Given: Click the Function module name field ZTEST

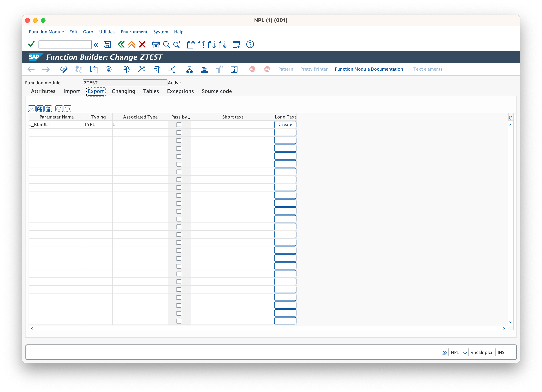Looking at the screenshot, I should click(x=125, y=83).
